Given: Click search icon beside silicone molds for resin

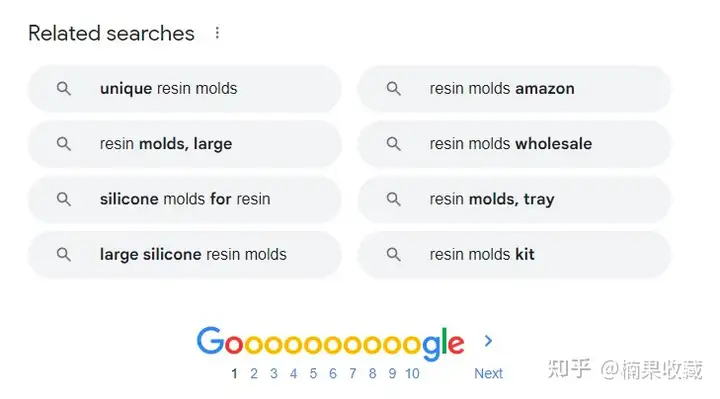Looking at the screenshot, I should pyautogui.click(x=64, y=199).
